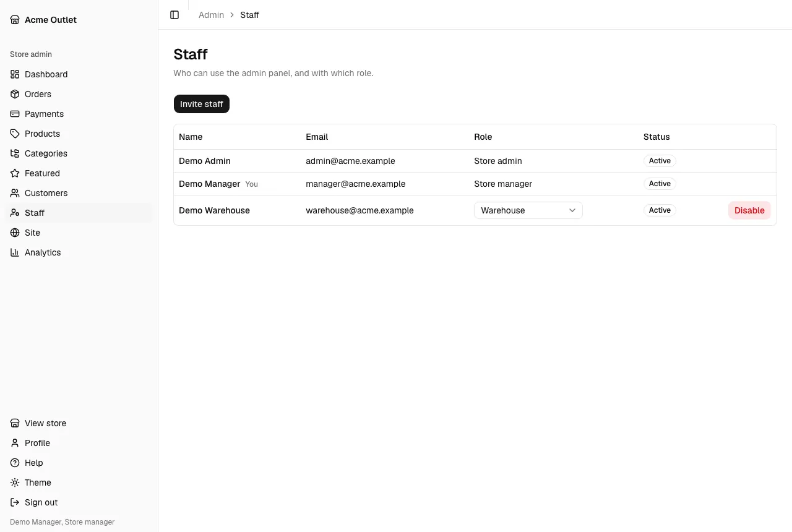Click the Products tag icon

[x=15, y=134]
